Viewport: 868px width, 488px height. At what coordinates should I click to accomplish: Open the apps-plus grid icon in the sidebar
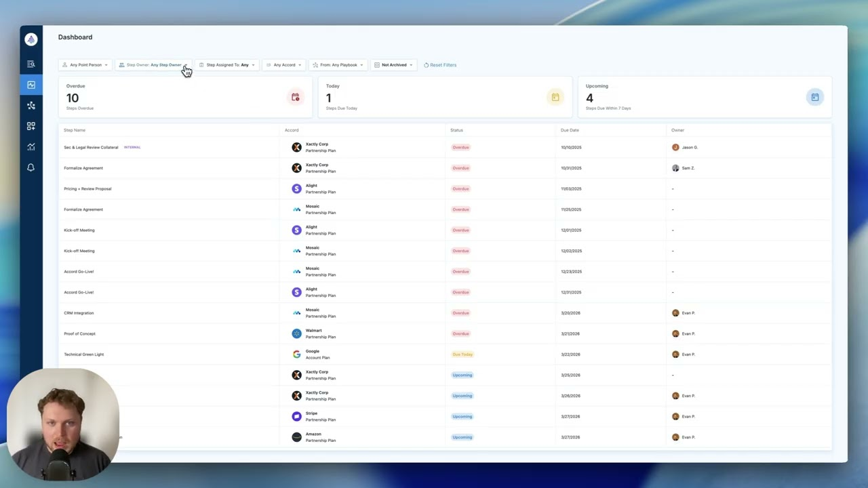point(31,126)
